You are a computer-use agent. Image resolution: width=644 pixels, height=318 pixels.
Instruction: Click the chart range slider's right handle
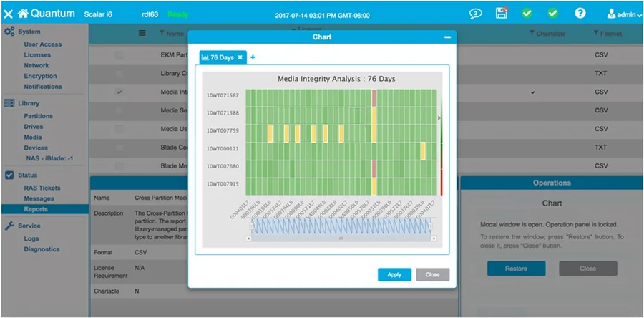coord(431,226)
